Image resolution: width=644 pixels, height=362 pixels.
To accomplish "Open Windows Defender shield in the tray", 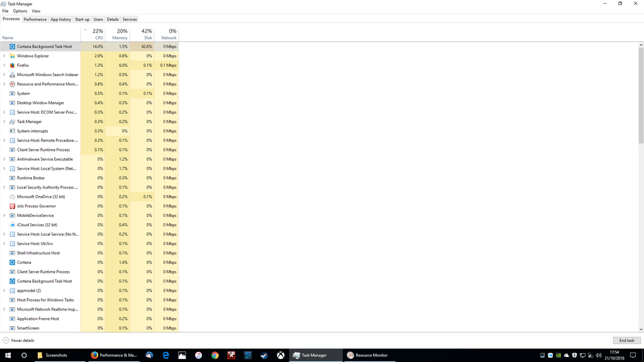I will 575,356.
